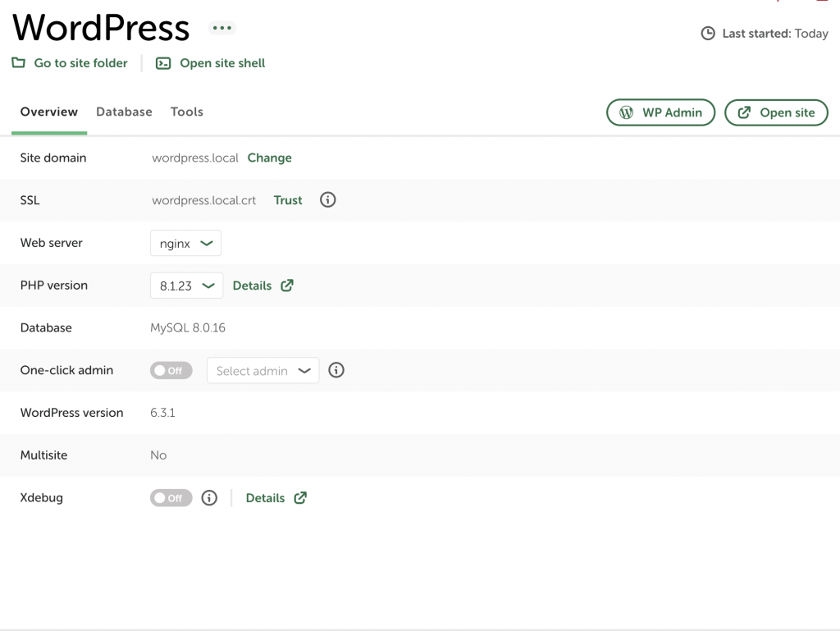Show Xdebug info icon
Viewport: 840px width, 631px height.
(x=209, y=497)
